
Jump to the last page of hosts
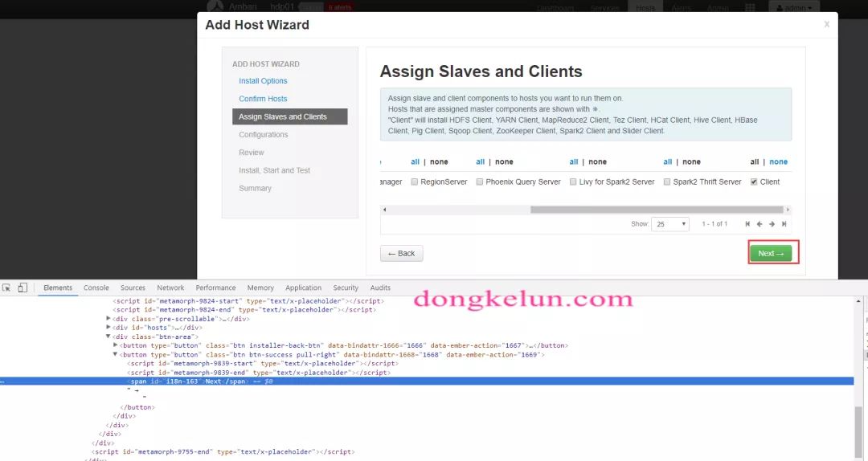click(784, 224)
